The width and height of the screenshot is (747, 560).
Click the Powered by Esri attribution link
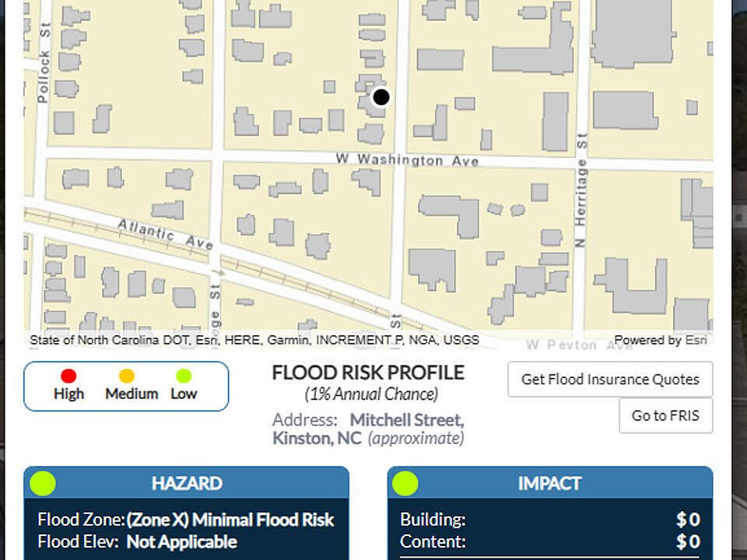[x=659, y=340]
